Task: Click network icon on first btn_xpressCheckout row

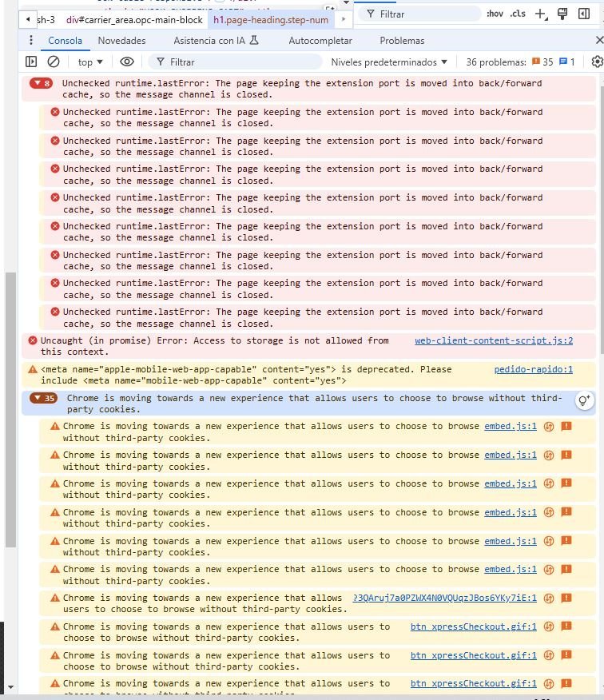Action: [x=549, y=626]
